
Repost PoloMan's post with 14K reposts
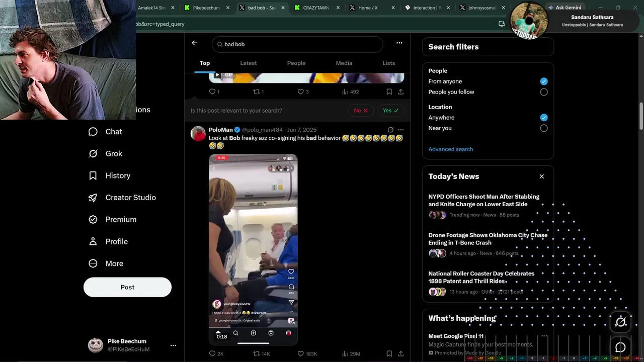(262, 353)
